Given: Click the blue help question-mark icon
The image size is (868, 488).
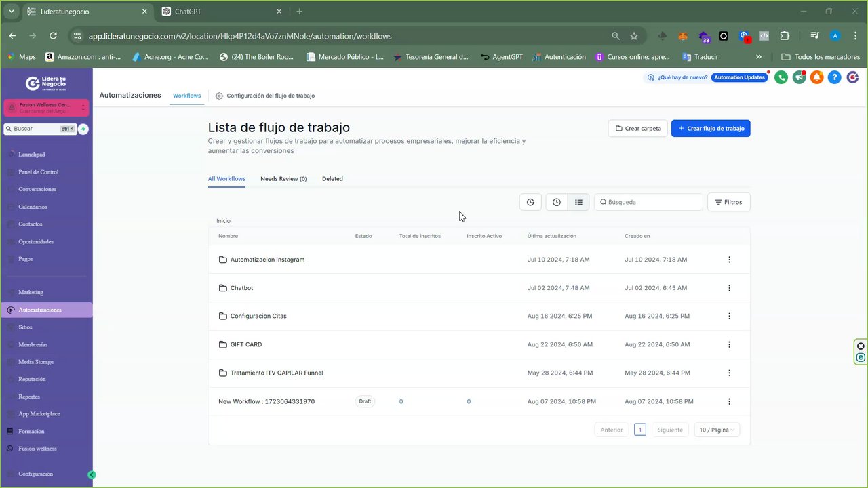Looking at the screenshot, I should [835, 77].
